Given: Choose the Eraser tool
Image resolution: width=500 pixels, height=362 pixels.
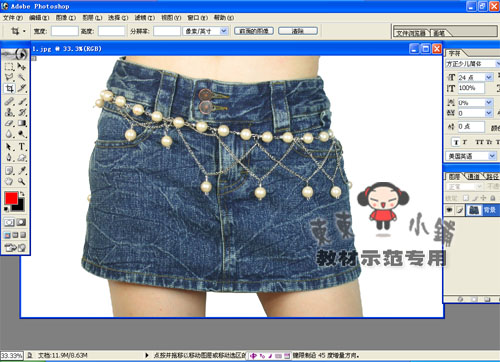Looking at the screenshot, I should click(9, 123).
